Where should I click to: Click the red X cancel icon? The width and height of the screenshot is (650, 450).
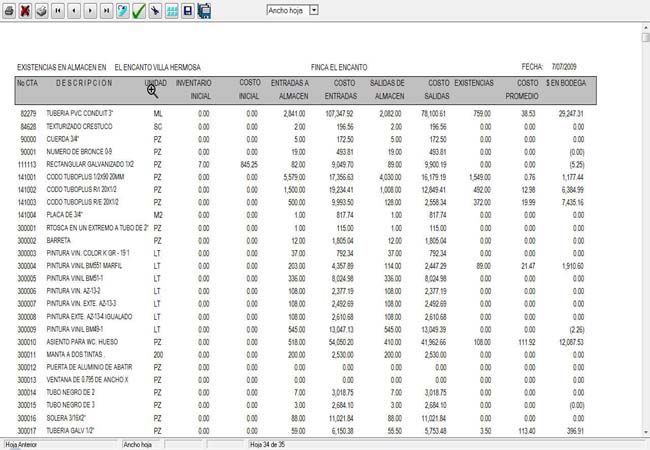[25, 11]
